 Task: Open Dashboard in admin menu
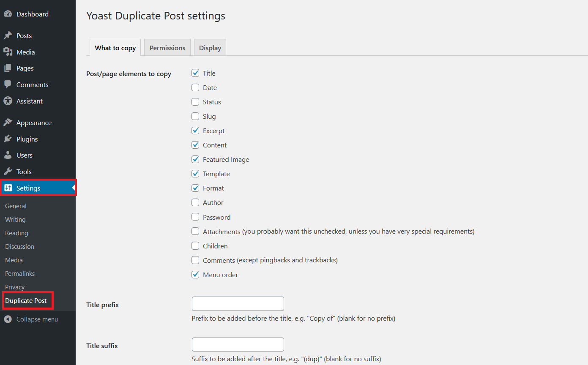tap(33, 14)
